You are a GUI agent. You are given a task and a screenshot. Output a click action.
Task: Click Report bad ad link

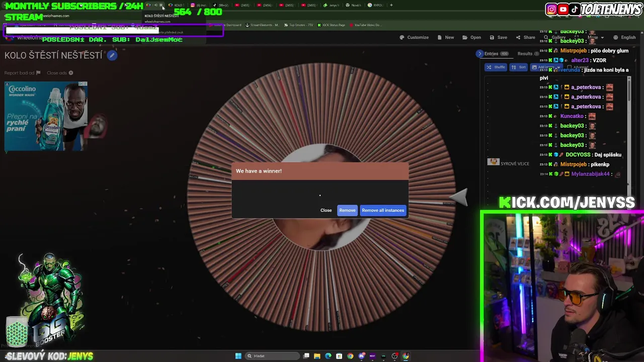point(22,73)
